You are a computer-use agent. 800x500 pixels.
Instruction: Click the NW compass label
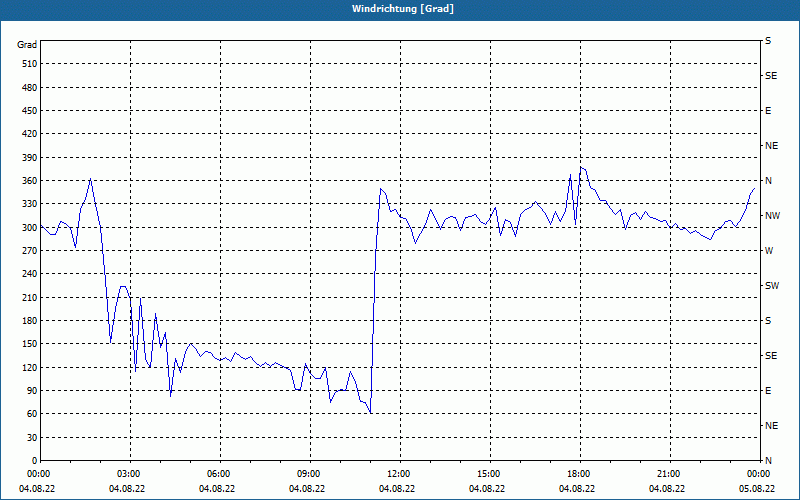point(772,216)
